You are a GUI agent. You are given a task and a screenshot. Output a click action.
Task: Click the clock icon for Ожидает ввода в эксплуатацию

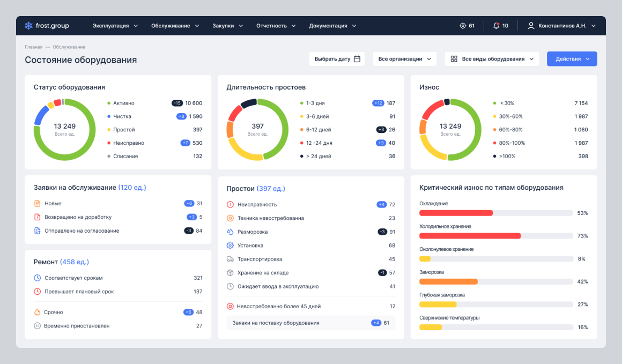point(230,286)
